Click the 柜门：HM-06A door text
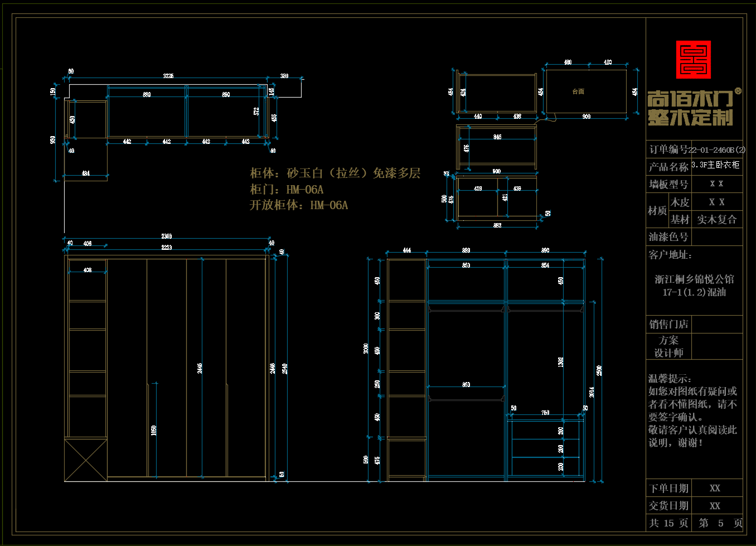756x546 pixels. (x=287, y=190)
